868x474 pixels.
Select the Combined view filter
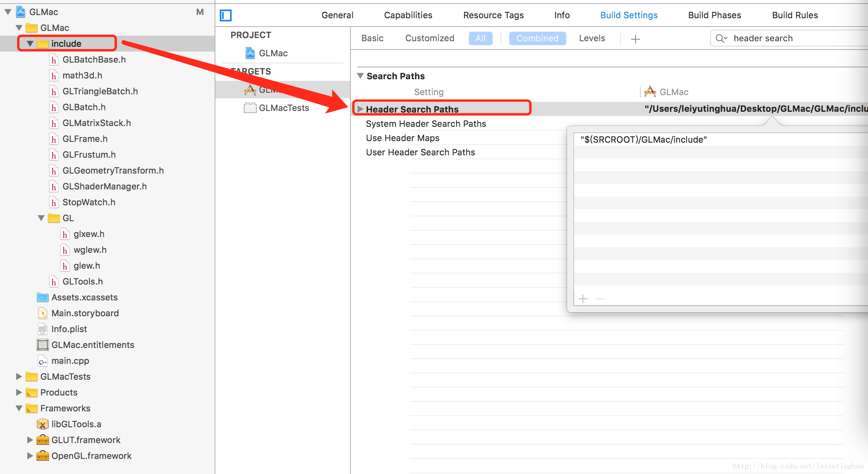coord(537,38)
